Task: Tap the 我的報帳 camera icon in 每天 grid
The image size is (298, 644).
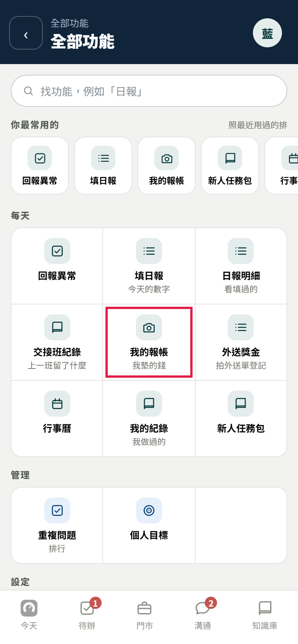Action: click(x=149, y=327)
